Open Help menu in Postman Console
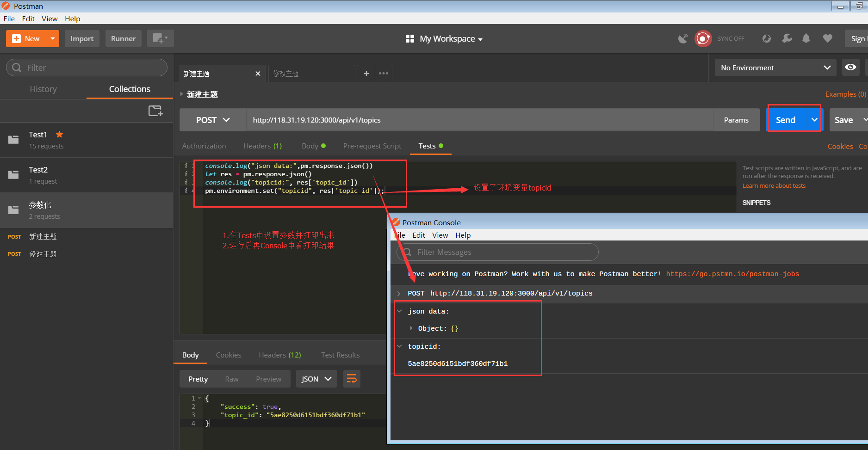Viewport: 868px width, 450px height. coord(463,235)
